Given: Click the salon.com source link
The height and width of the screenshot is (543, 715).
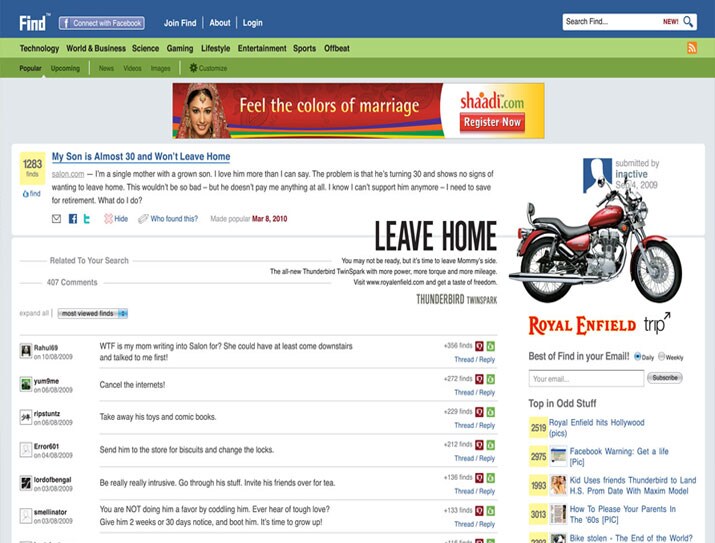Looking at the screenshot, I should click(x=68, y=174).
